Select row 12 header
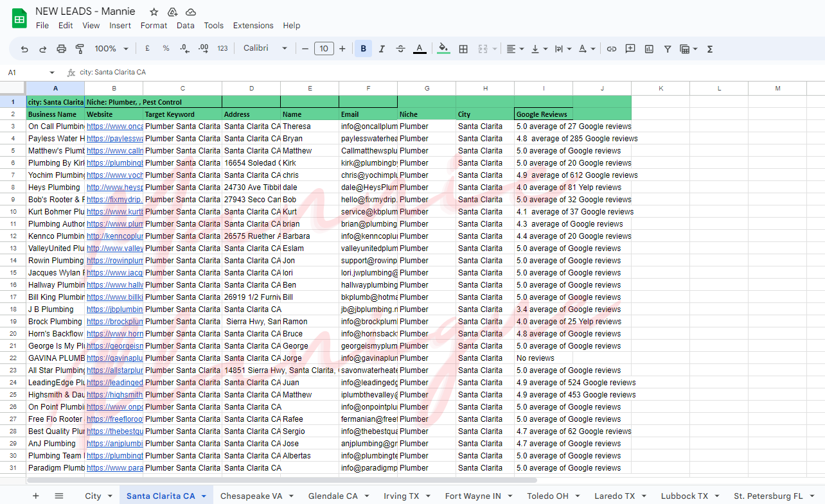 pos(13,236)
